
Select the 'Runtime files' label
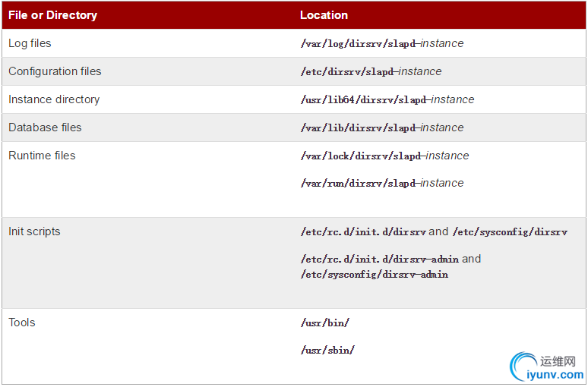point(42,156)
